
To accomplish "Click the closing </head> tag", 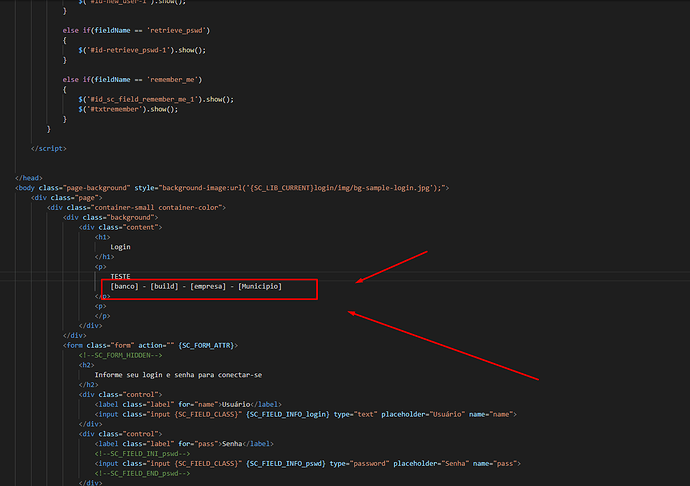I will [29, 178].
